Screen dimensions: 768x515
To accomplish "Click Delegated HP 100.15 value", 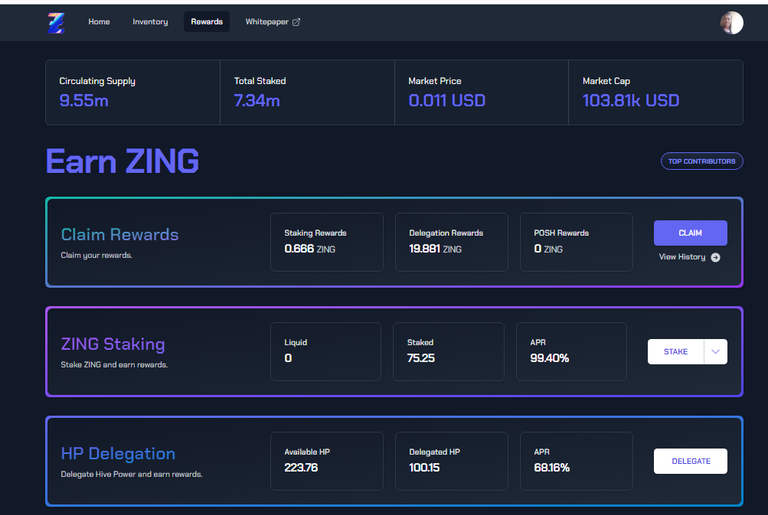I will (x=425, y=468).
